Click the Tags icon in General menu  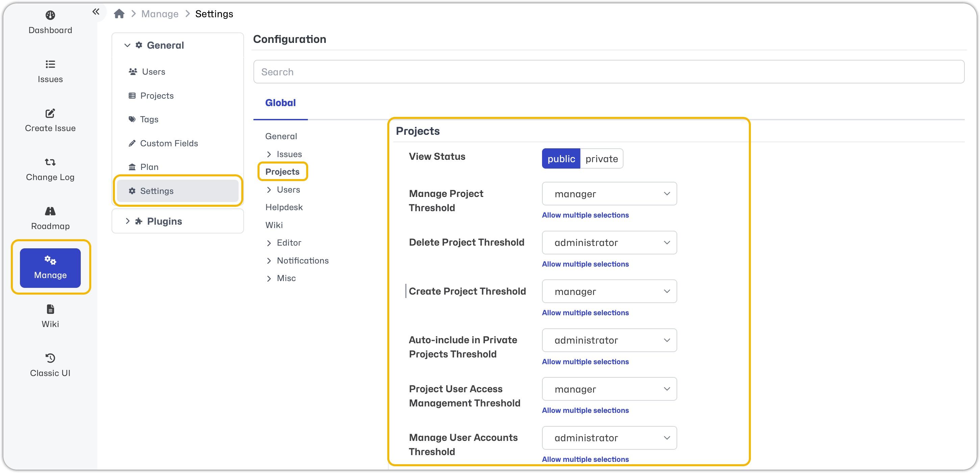132,119
